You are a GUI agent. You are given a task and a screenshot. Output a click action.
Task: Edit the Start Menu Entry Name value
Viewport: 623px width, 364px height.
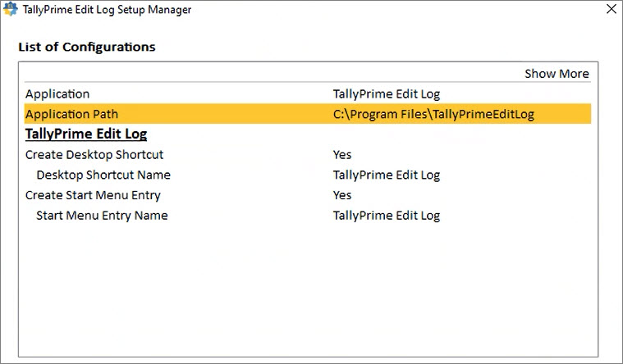point(387,216)
